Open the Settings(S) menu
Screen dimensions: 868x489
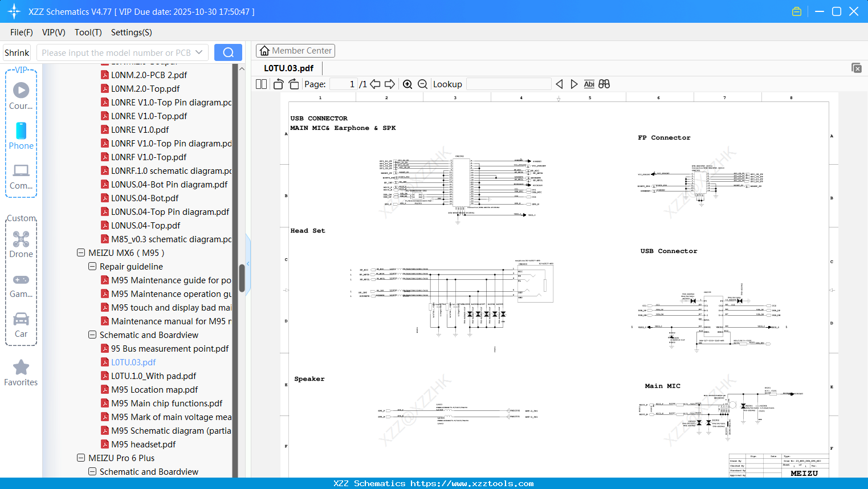click(x=132, y=32)
